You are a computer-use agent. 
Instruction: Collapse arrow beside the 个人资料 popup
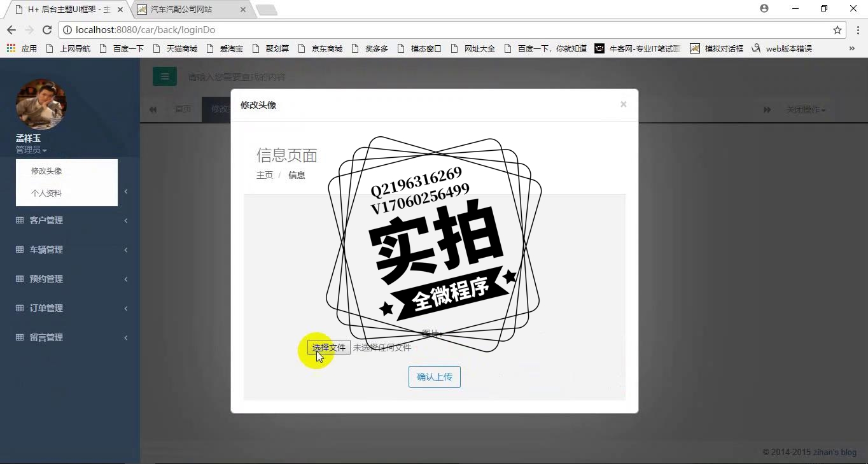[x=126, y=192]
